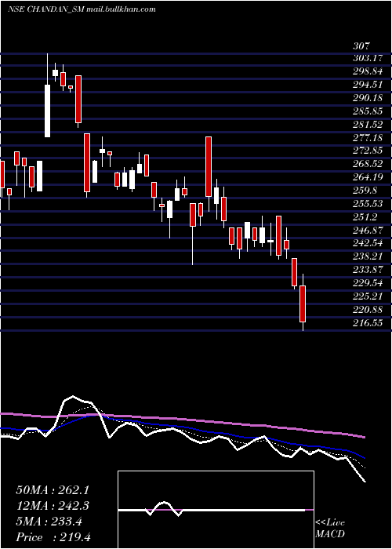
Task: Select the 298.84 price axis label
Action: [x=368, y=71]
